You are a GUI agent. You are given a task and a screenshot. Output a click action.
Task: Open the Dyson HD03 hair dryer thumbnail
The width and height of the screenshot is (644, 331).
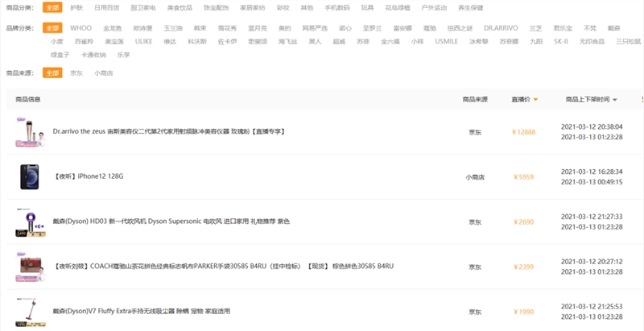(x=28, y=221)
